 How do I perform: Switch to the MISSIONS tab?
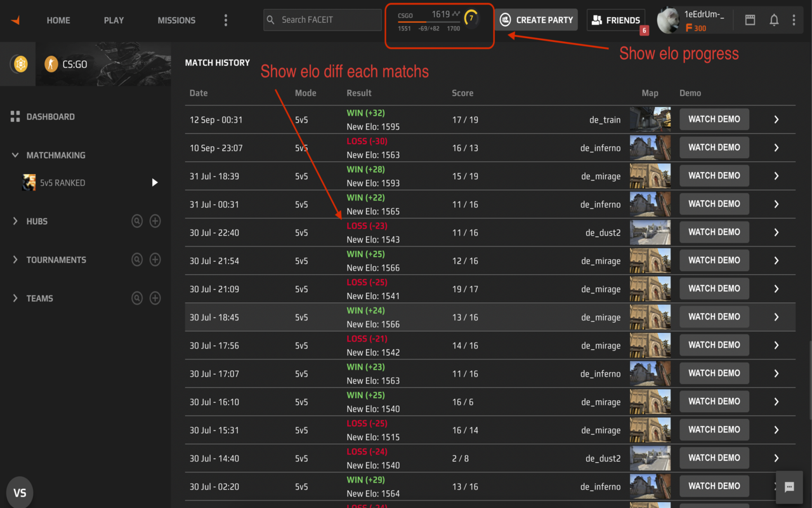pyautogui.click(x=176, y=20)
